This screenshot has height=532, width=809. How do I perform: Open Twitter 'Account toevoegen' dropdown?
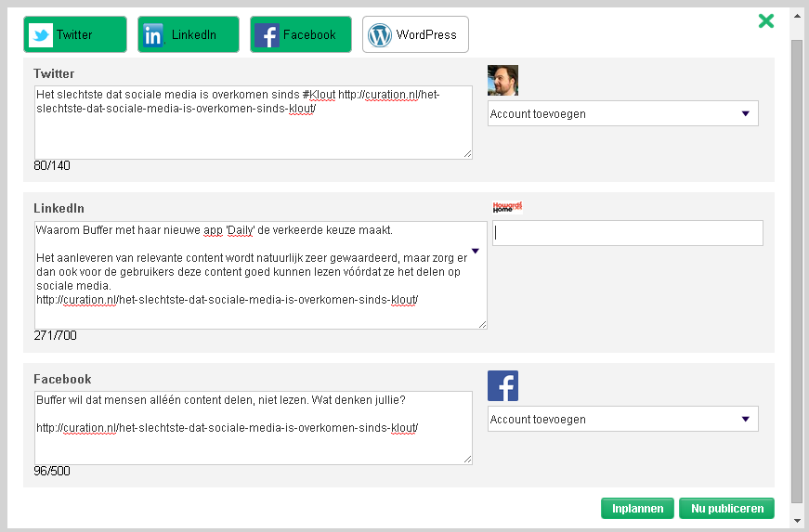tap(622, 113)
